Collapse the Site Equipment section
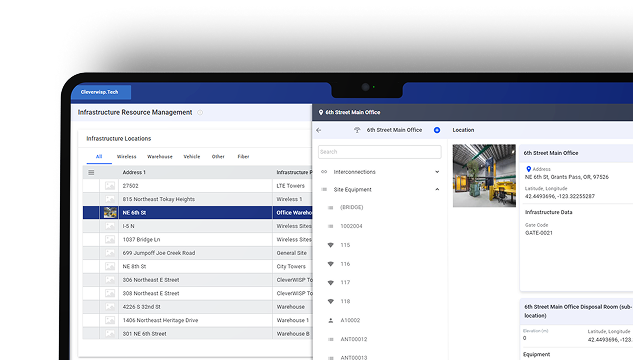Screen dimensions: 633x360 [x=437, y=189]
